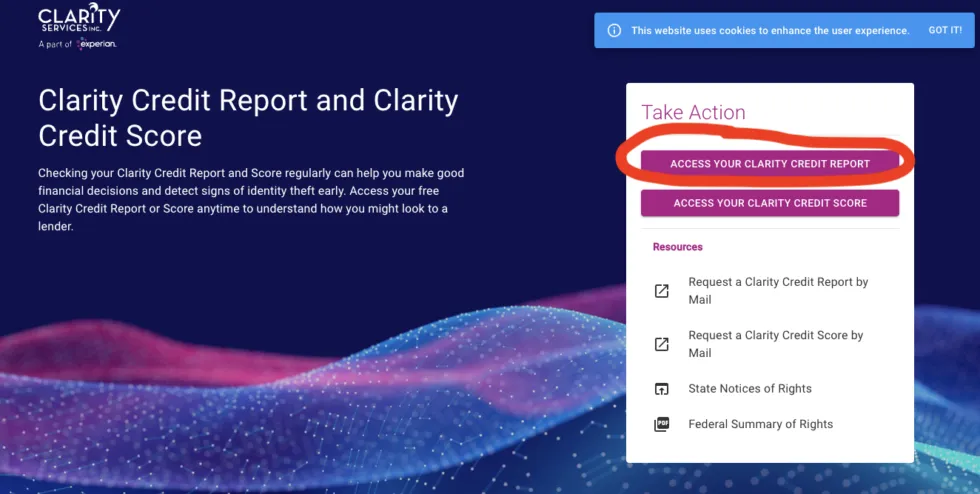
Task: Dismiss cookie banner with GOT IT!
Action: (944, 30)
